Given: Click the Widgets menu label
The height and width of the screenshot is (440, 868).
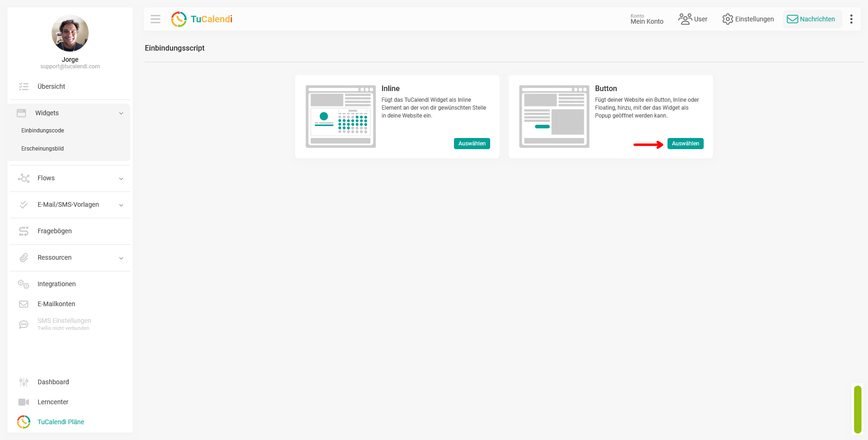Looking at the screenshot, I should (x=47, y=113).
